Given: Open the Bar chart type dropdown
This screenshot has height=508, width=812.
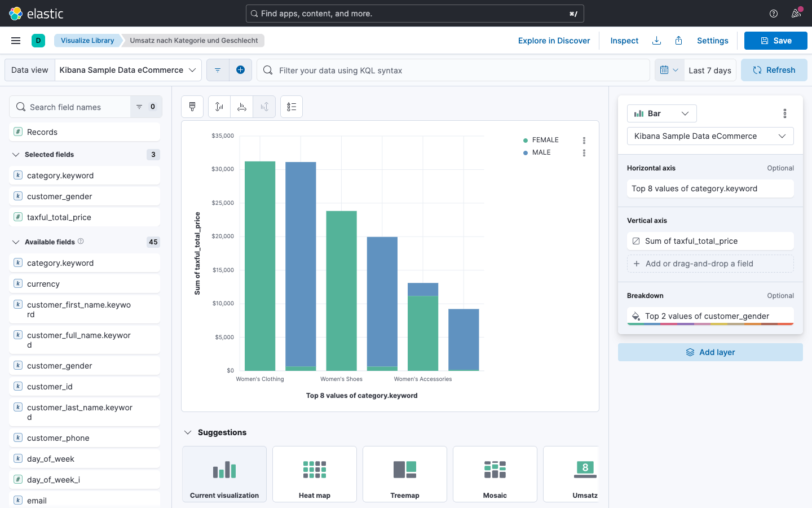Looking at the screenshot, I should tap(661, 113).
